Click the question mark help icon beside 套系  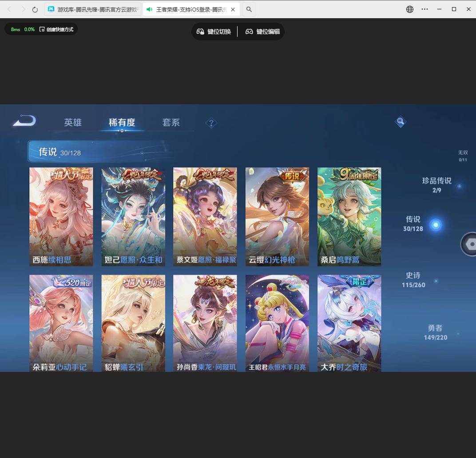pos(211,122)
